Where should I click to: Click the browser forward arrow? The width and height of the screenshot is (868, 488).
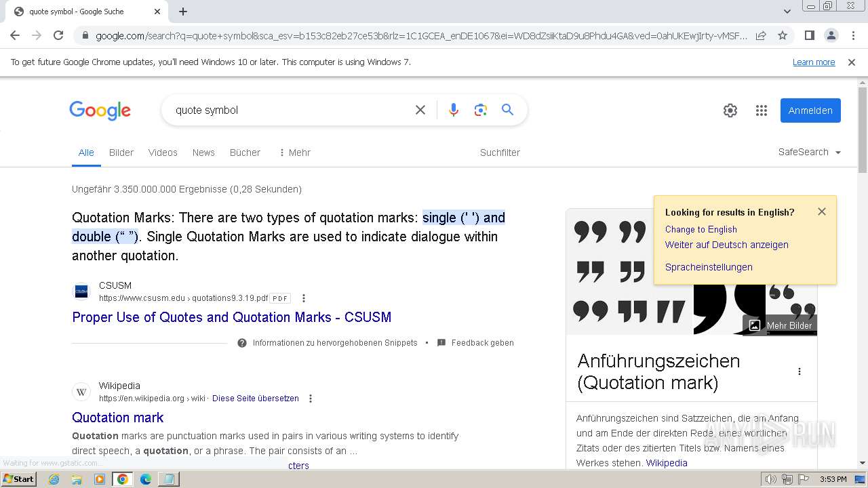(37, 35)
